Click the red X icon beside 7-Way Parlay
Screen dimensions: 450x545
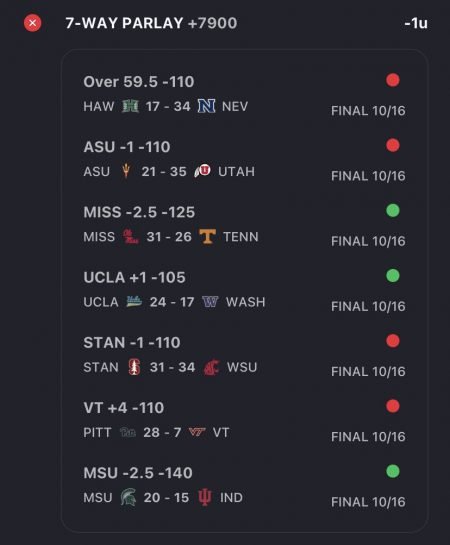[x=32, y=23]
